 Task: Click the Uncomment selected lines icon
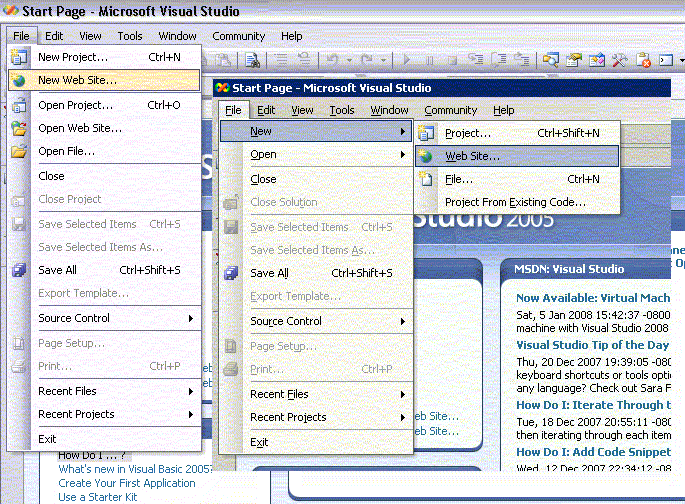304,59
